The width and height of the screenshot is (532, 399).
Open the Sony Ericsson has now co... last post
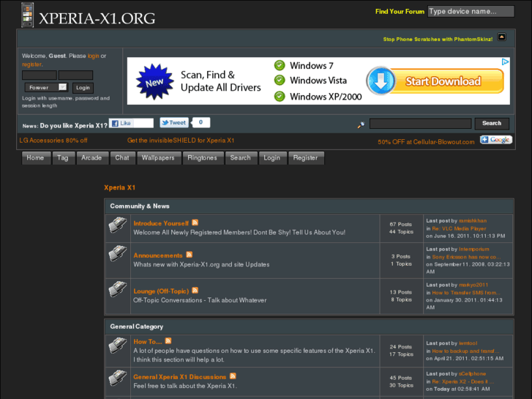point(466,257)
